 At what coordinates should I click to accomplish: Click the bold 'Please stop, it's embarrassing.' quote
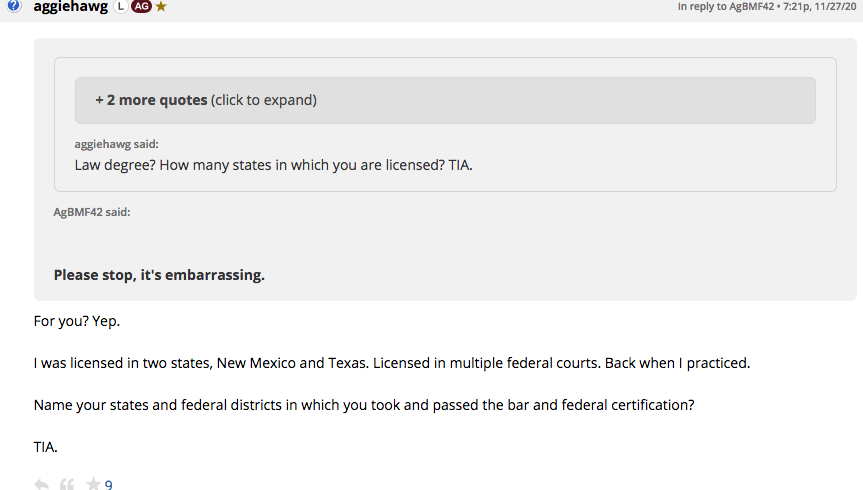(x=159, y=275)
